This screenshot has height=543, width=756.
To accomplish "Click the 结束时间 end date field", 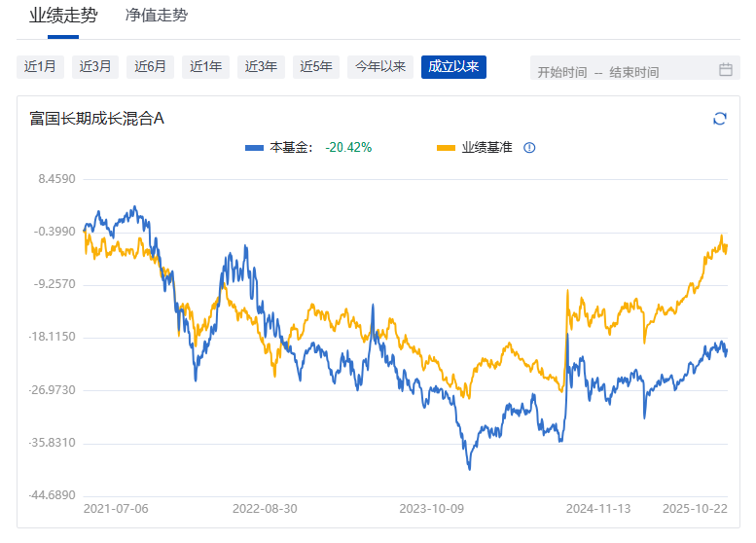I will (634, 72).
